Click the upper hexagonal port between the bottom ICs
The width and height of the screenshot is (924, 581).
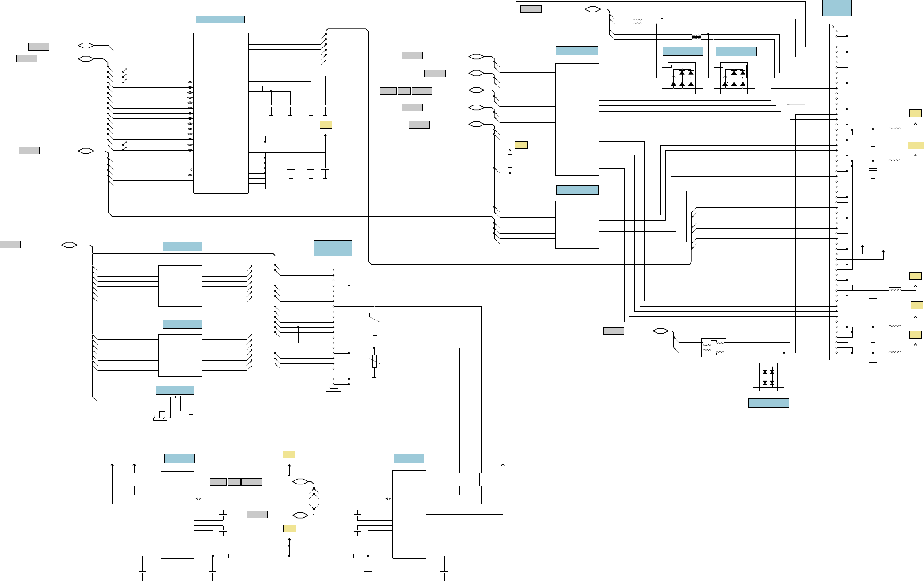300,482
